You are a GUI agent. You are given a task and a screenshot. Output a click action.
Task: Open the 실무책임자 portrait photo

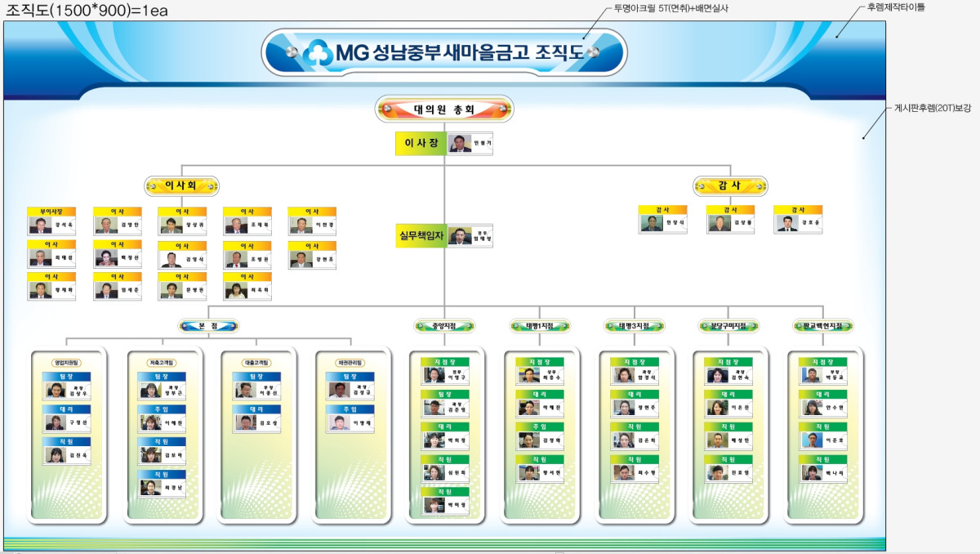[x=460, y=236]
